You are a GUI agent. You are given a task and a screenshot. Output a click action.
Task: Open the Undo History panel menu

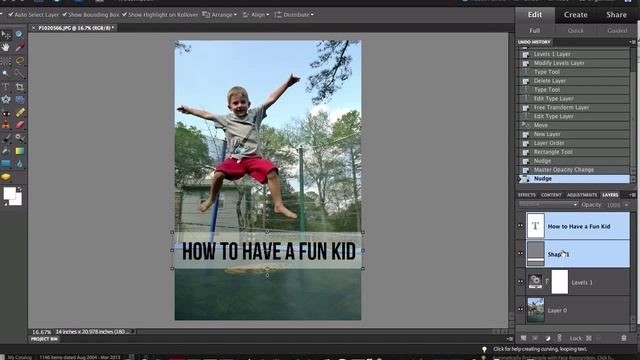(x=632, y=42)
